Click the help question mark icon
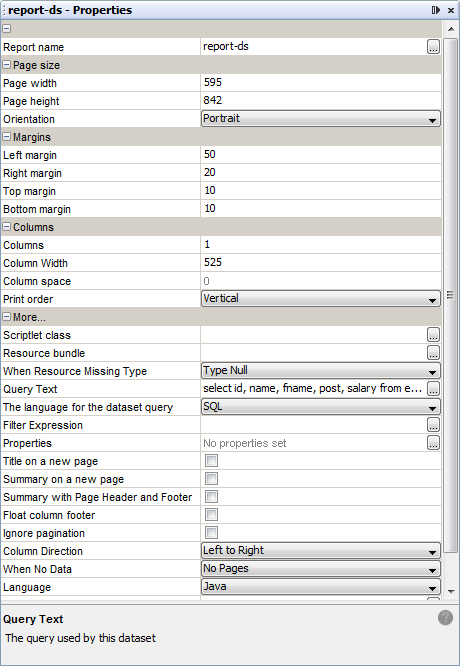460x666 pixels. (x=445, y=618)
